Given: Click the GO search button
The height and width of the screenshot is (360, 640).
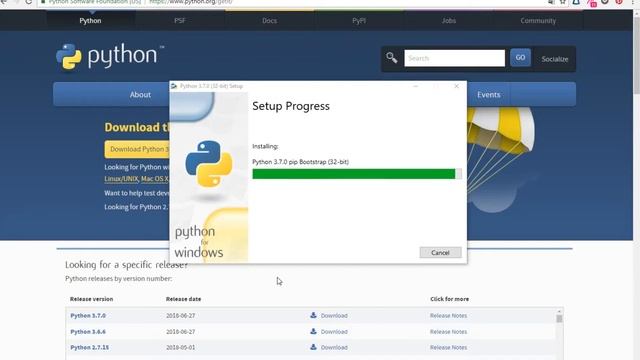Looking at the screenshot, I should pos(520,58).
